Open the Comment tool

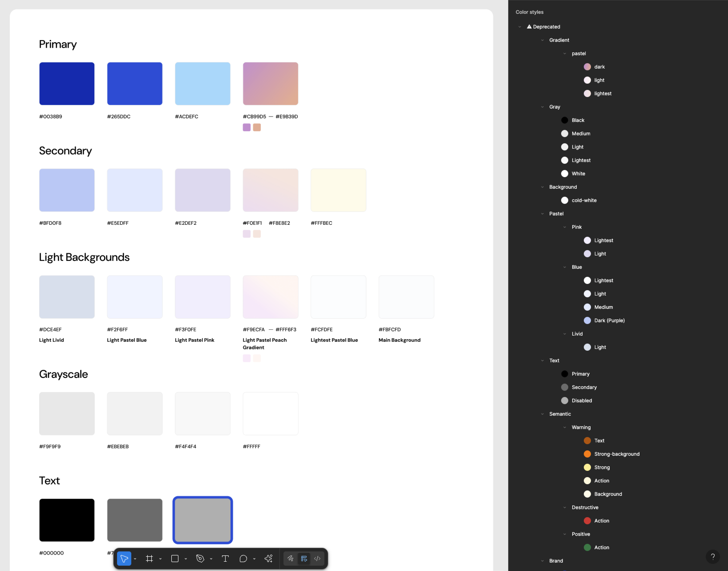tap(243, 558)
